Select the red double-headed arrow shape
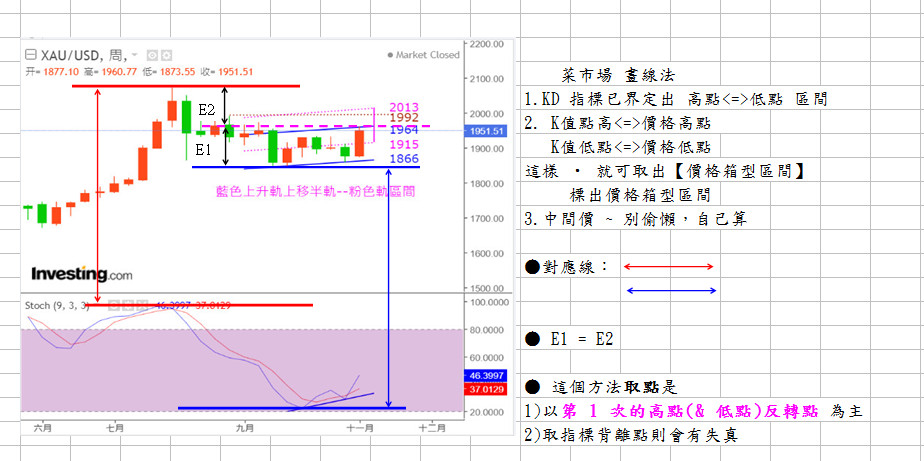 [668, 267]
